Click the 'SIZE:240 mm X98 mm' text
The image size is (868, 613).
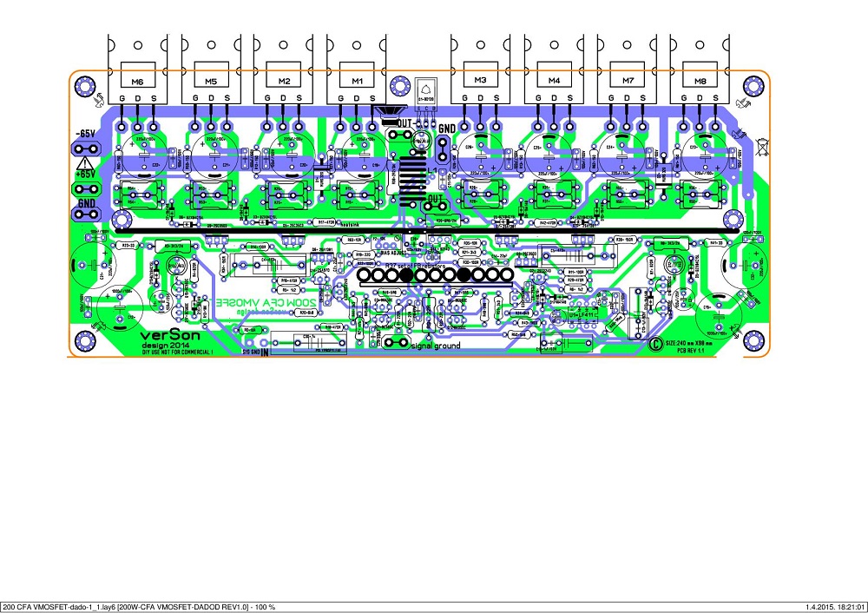pos(689,344)
